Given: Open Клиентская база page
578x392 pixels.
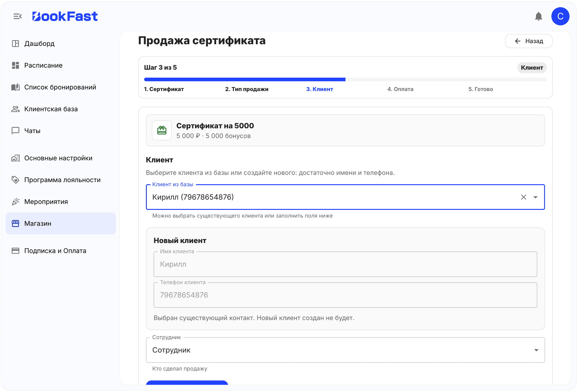Looking at the screenshot, I should pos(61,109).
